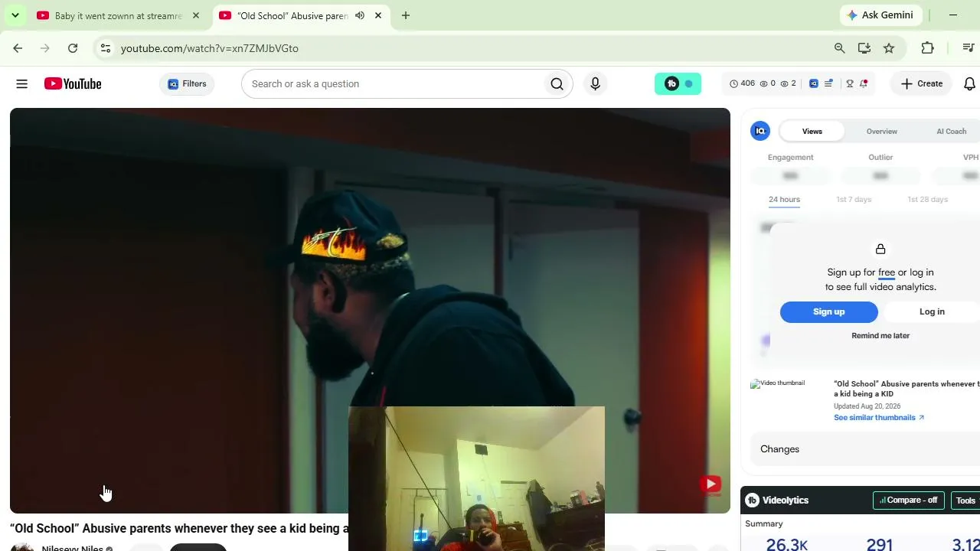980x551 pixels.
Task: Click the address bar URL
Action: [210, 48]
